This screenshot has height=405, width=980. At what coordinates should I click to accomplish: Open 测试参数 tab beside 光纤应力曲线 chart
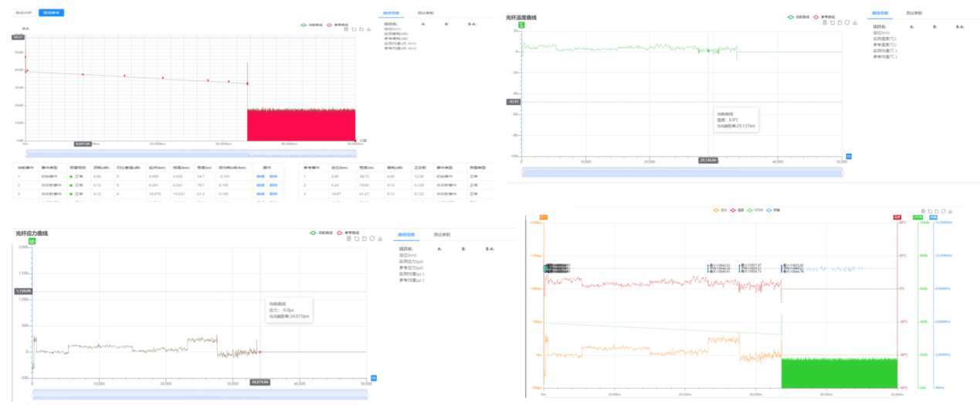tap(442, 234)
